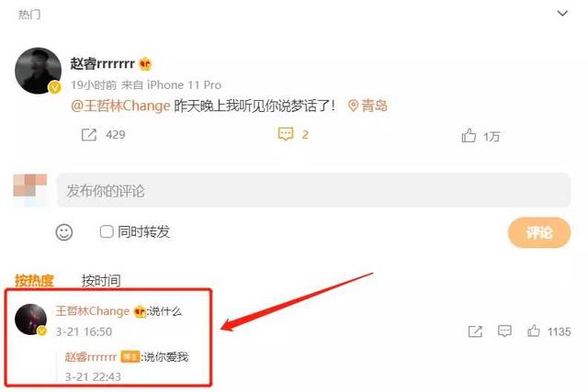Focus the 发布你的评论 input field

[x=313, y=190]
